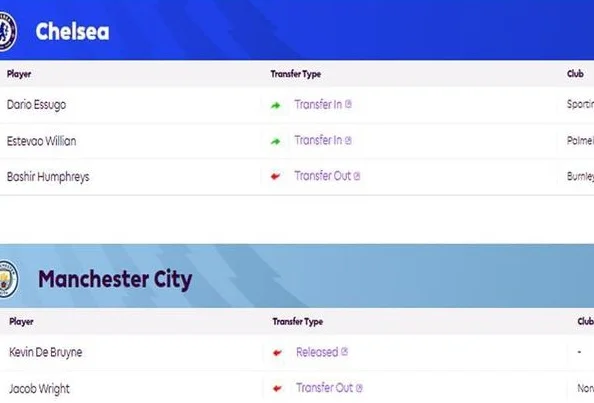Open Estevao Willian's Transfer In link
The width and height of the screenshot is (594, 403).
pyautogui.click(x=318, y=140)
